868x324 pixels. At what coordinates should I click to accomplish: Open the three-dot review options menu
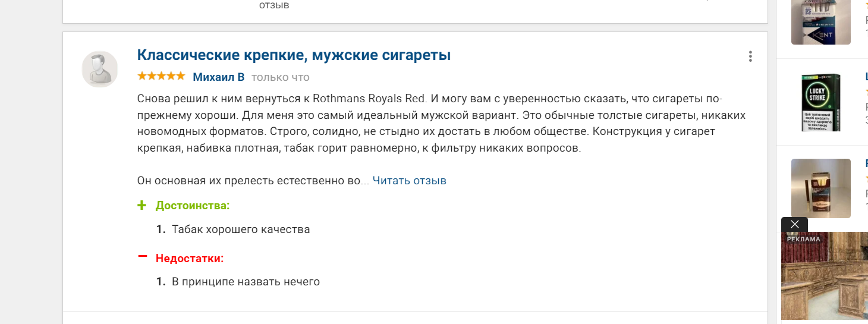[x=750, y=56]
